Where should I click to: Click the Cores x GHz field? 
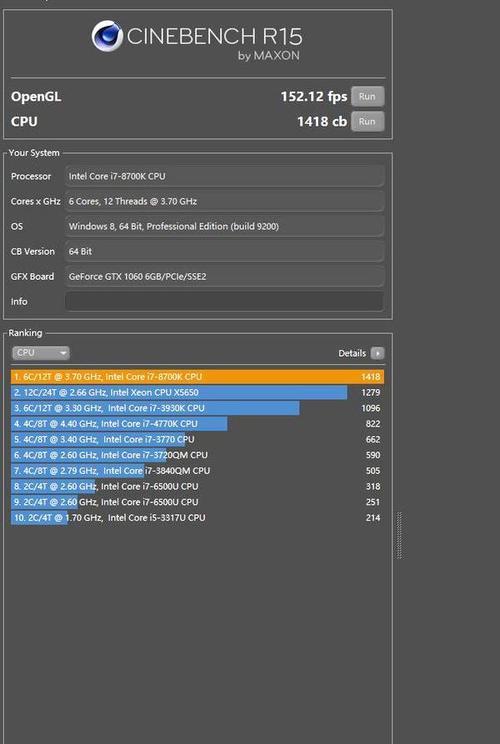click(x=224, y=201)
